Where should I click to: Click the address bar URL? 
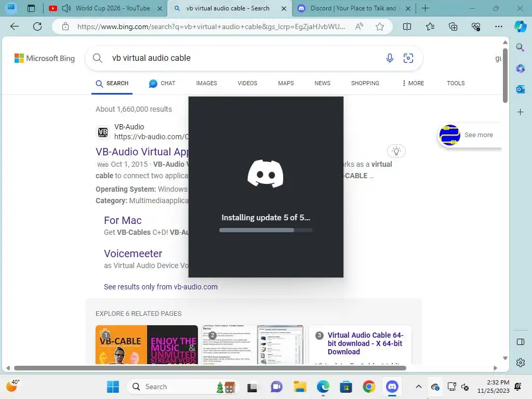click(x=211, y=26)
